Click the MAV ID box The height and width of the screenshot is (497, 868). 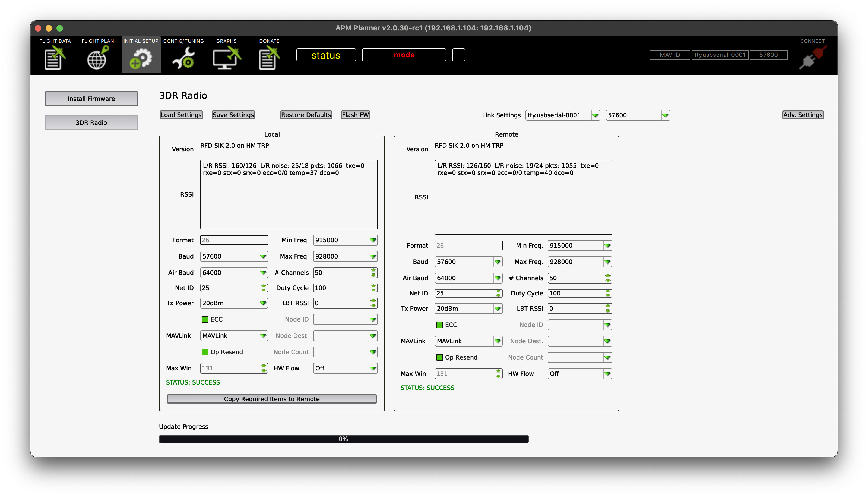point(670,55)
